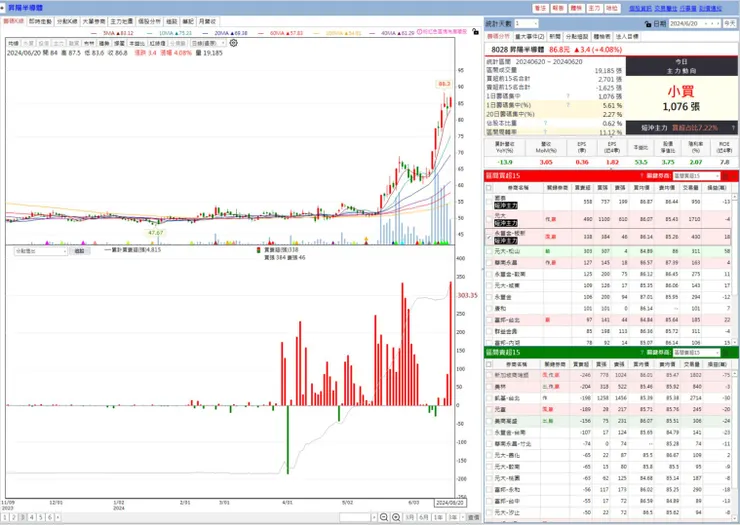Click the green icon at right of 區間賣超15 header

[x=726, y=353]
